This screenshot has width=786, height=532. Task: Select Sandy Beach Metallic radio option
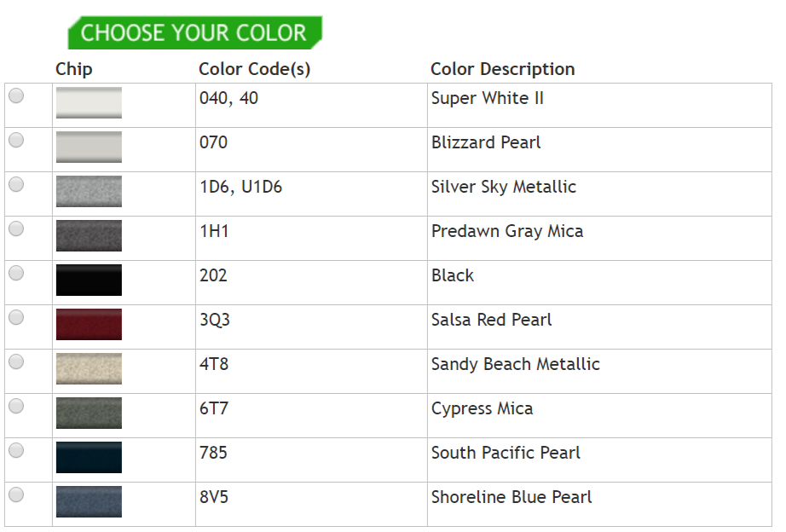click(x=16, y=362)
